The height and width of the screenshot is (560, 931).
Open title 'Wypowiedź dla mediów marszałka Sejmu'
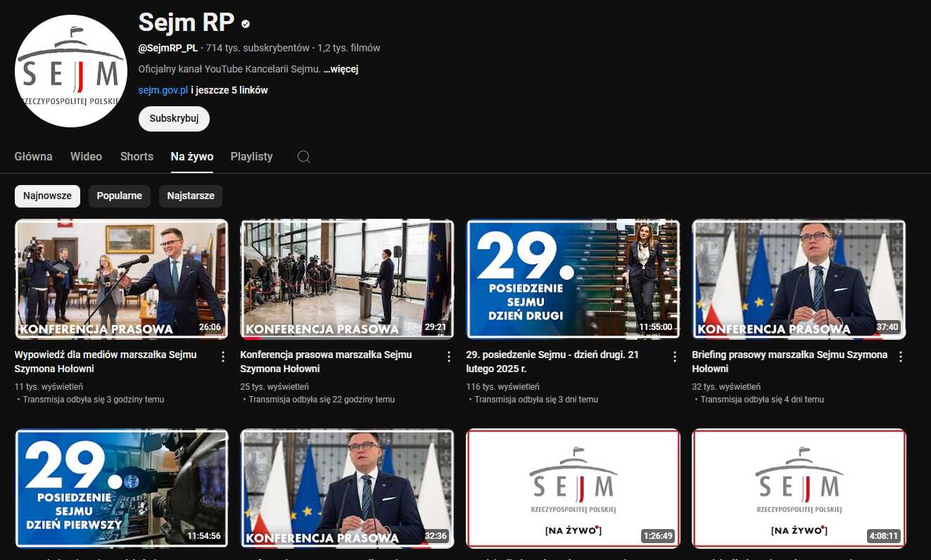pyautogui.click(x=106, y=362)
